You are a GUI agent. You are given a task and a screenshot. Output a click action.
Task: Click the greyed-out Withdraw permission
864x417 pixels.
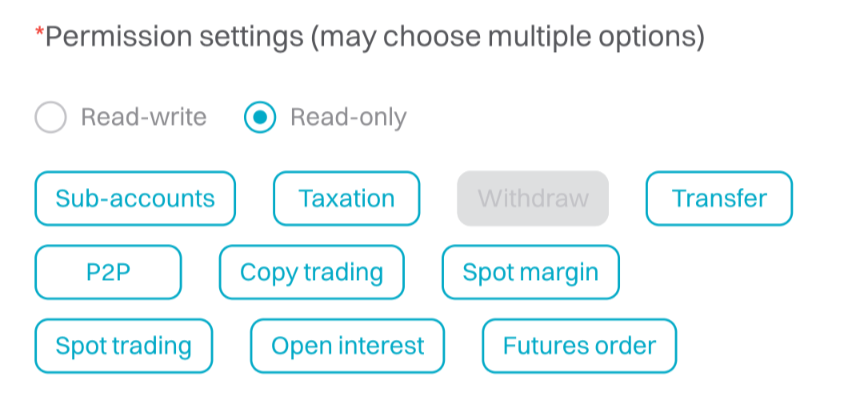[533, 198]
